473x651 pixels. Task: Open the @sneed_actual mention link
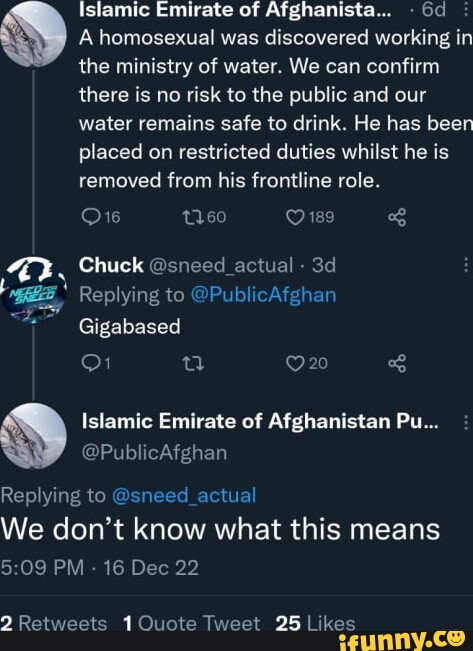click(x=184, y=495)
